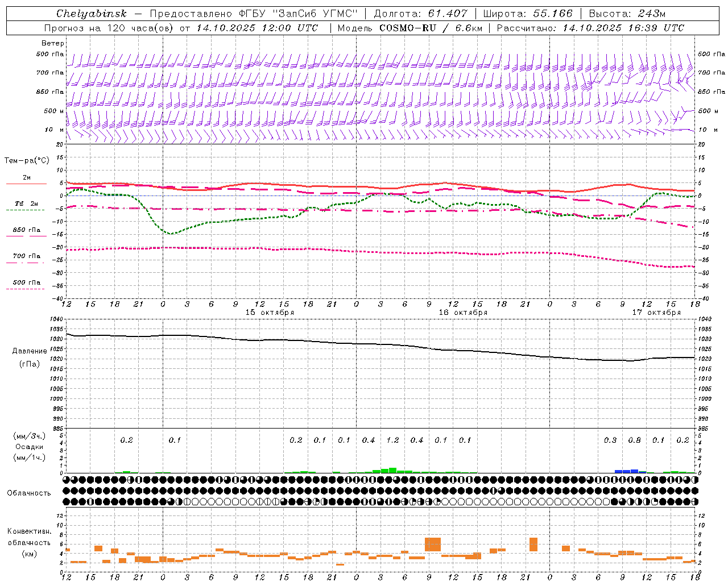Click the '(гПа)' pressure unit label
Viewport: 728px width, 582px height.
30,364
